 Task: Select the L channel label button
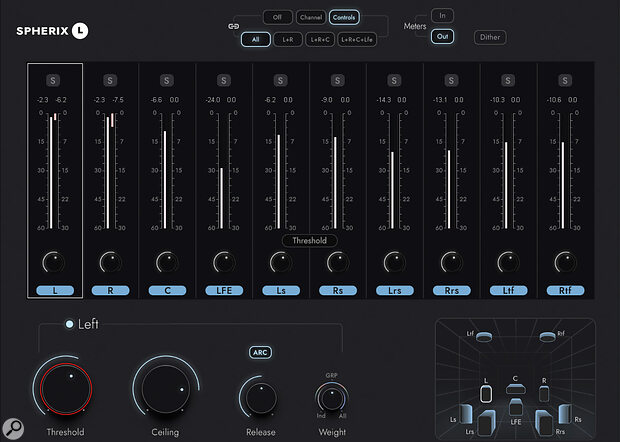55,291
